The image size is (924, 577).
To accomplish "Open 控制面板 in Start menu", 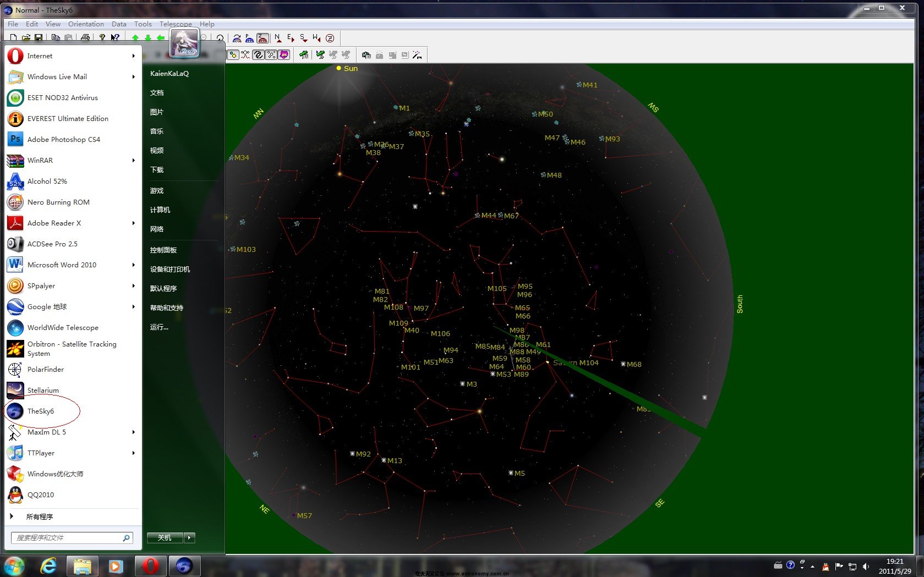I will 163,250.
